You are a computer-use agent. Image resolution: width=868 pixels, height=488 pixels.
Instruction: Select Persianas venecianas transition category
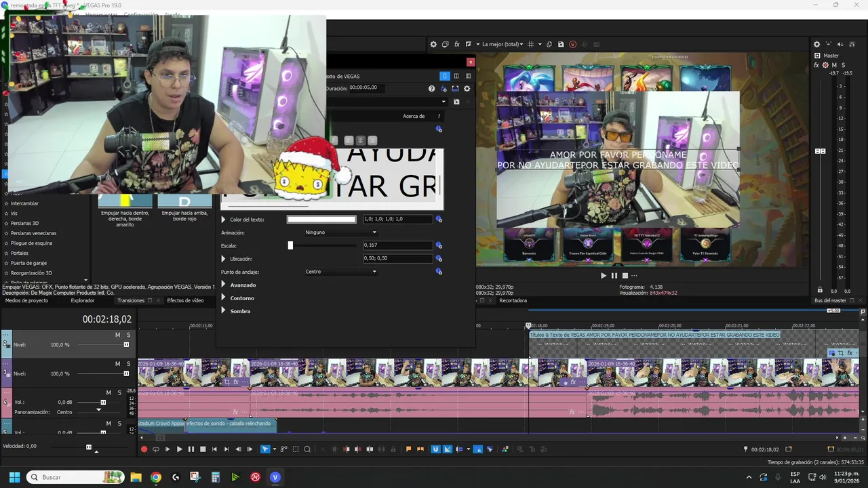(33, 233)
